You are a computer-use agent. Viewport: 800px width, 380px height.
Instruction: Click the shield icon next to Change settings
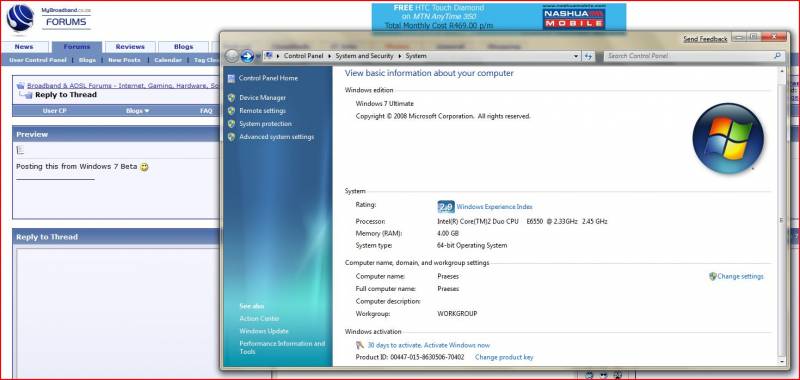(x=713, y=276)
